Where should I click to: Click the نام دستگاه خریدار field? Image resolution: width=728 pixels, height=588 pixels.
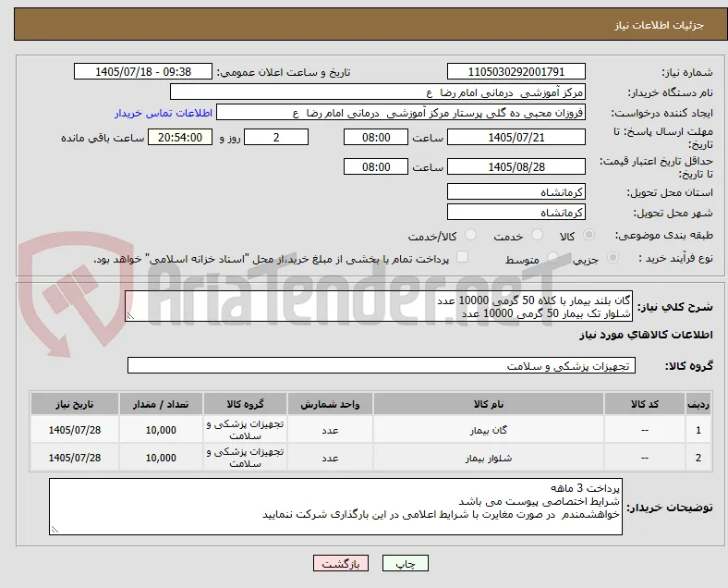[x=378, y=92]
